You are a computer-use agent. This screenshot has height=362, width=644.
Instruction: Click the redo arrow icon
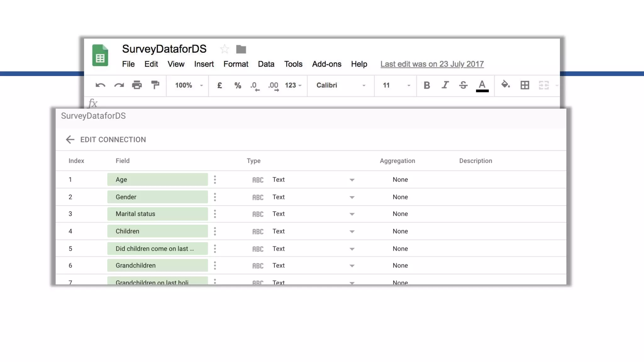pyautogui.click(x=119, y=85)
